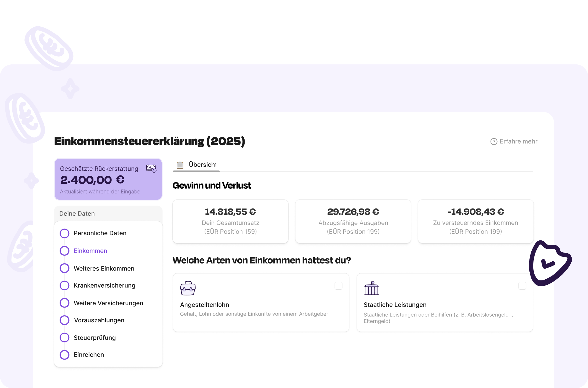Check the Angestelltenlohn checkbox
Image resolution: width=588 pixels, height=388 pixels.
(338, 285)
